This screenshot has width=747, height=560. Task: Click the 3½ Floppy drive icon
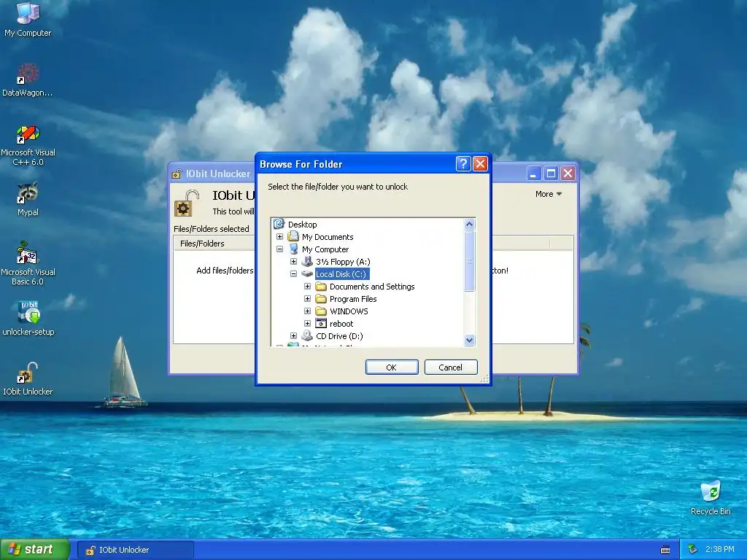pos(307,262)
